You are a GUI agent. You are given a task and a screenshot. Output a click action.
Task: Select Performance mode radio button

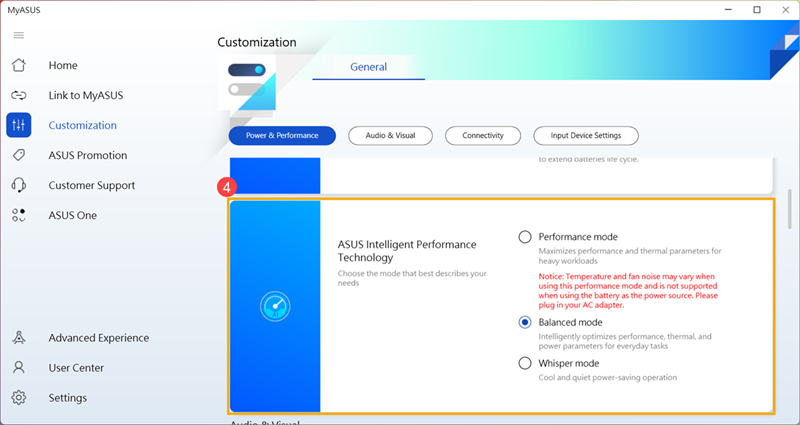coord(524,237)
